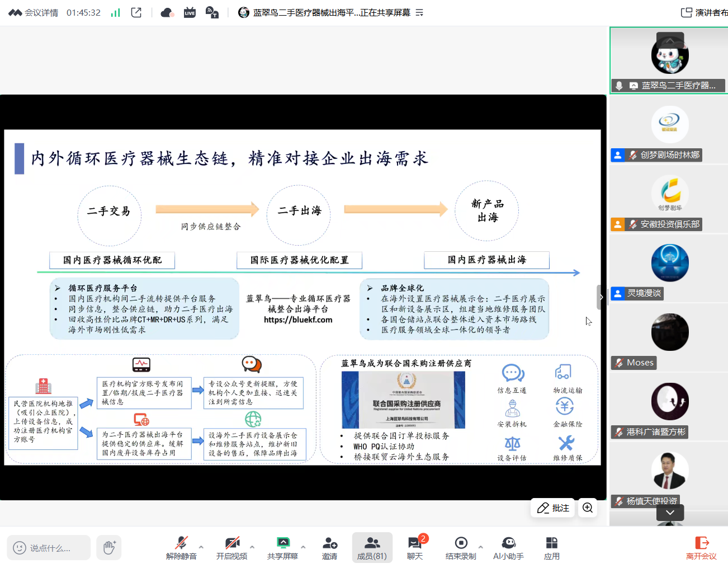Open meeting details (会议详情)
This screenshot has width=728, height=568.
(x=34, y=12)
